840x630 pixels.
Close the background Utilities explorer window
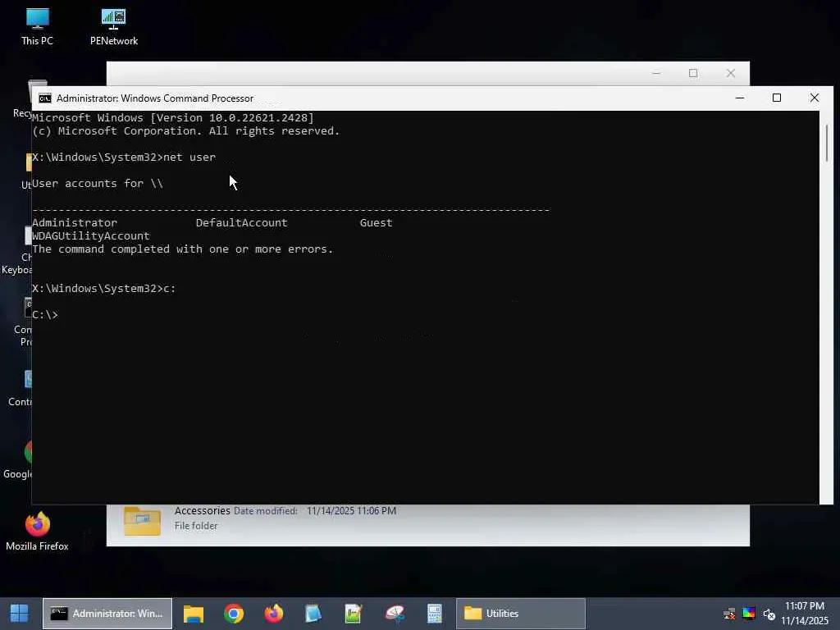[731, 73]
